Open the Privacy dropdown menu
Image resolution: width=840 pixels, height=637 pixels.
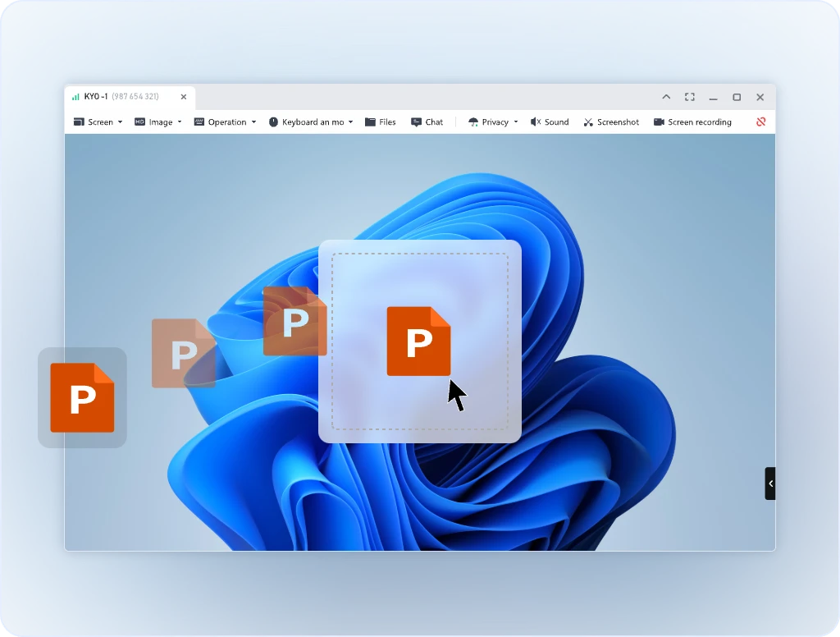[x=493, y=122]
